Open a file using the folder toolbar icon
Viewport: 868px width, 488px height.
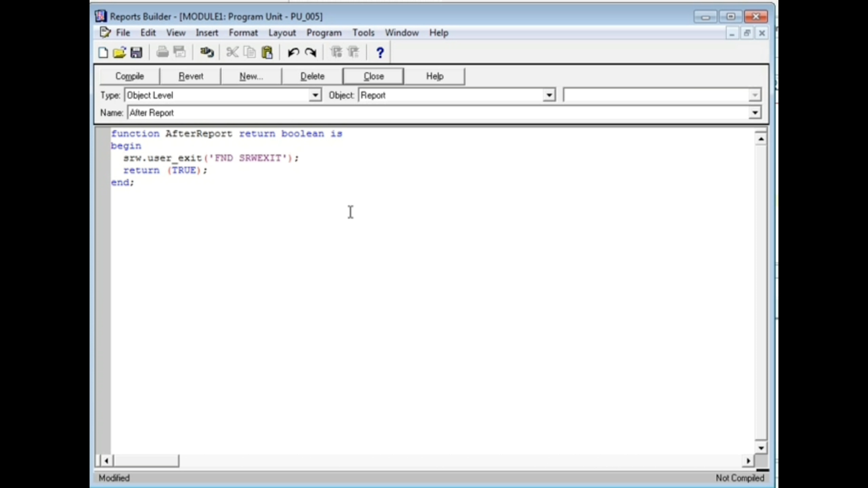tap(120, 52)
